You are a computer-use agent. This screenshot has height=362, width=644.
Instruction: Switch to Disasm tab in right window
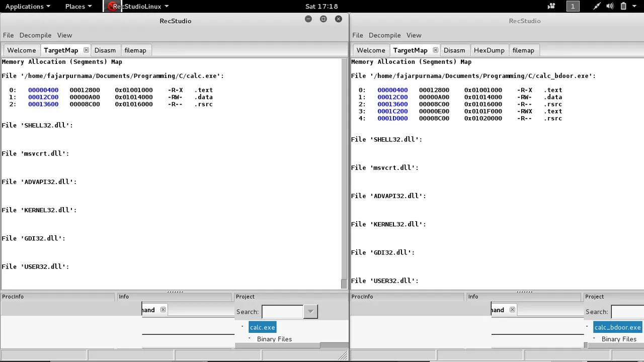[x=454, y=50]
